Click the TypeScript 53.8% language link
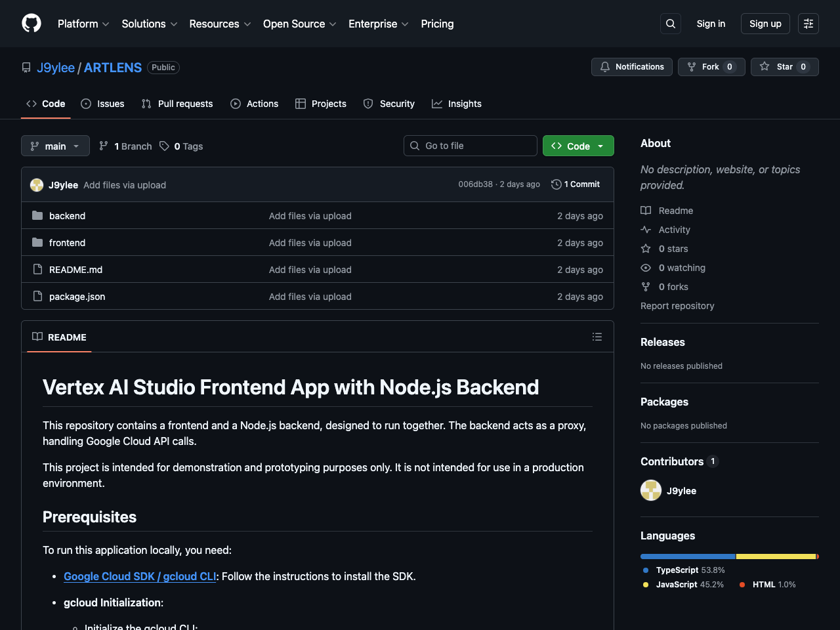 [684, 570]
